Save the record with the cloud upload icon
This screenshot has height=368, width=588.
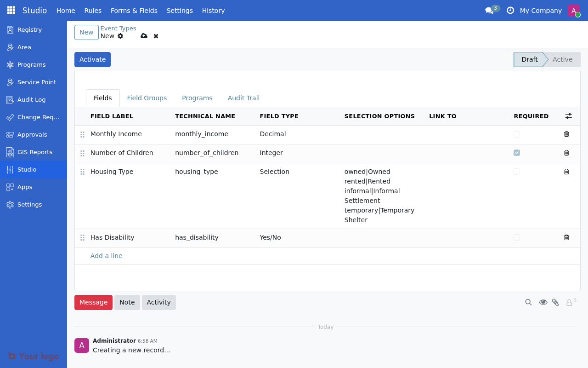tap(144, 36)
